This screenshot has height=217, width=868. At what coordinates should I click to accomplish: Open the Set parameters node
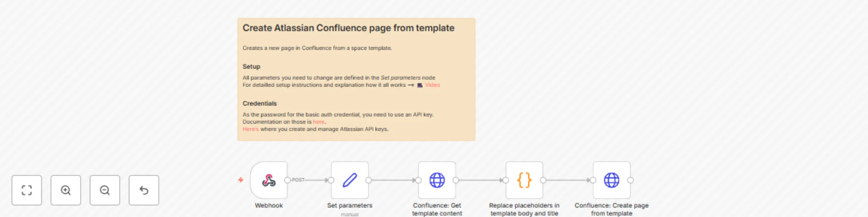coord(350,180)
